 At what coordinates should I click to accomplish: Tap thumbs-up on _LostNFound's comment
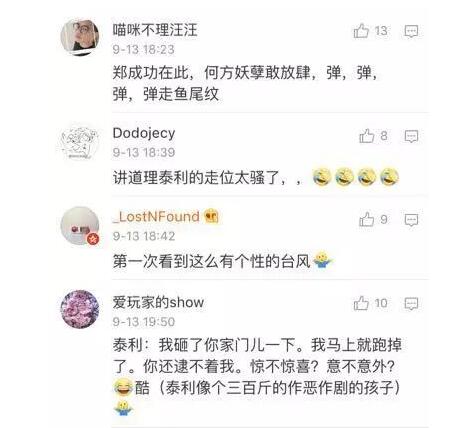tap(367, 219)
